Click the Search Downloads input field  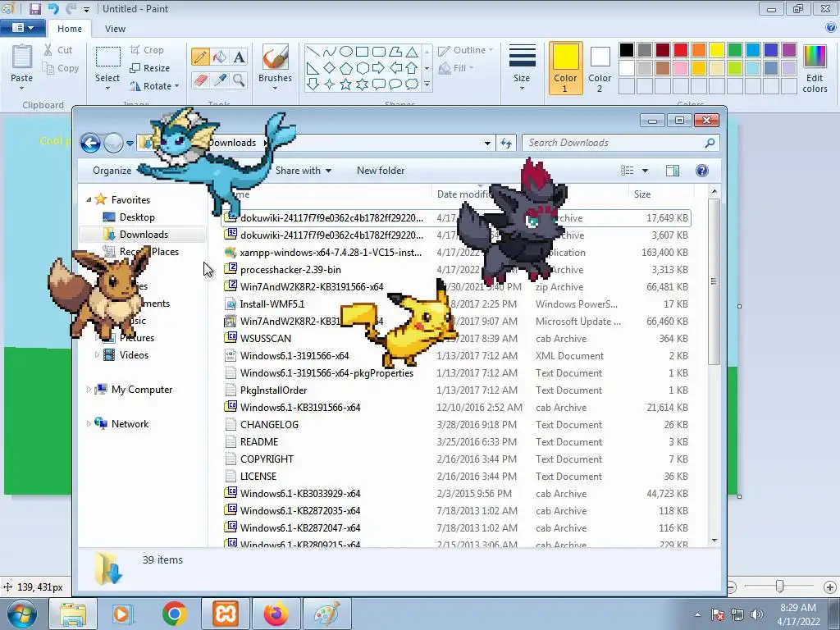pos(620,143)
